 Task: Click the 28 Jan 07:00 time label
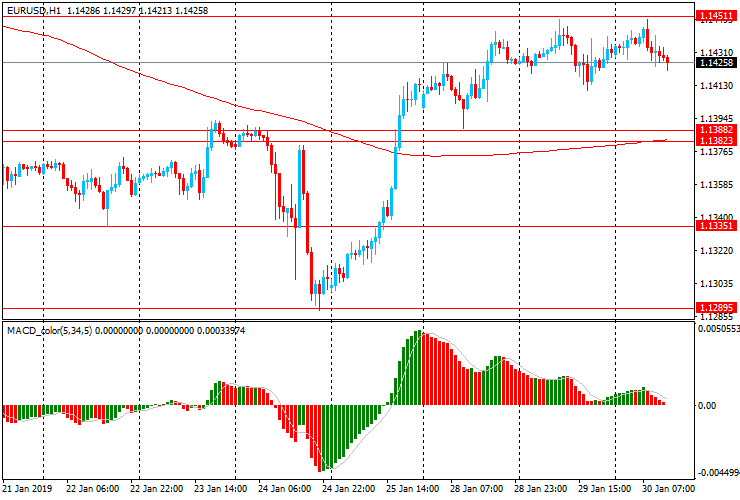click(x=478, y=490)
